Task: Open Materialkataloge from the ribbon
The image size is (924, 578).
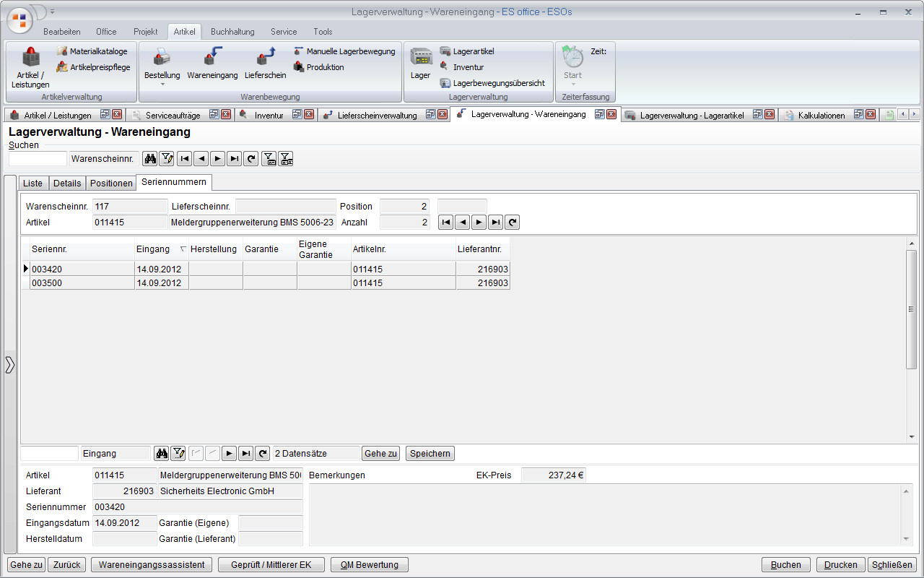Action: click(x=98, y=51)
